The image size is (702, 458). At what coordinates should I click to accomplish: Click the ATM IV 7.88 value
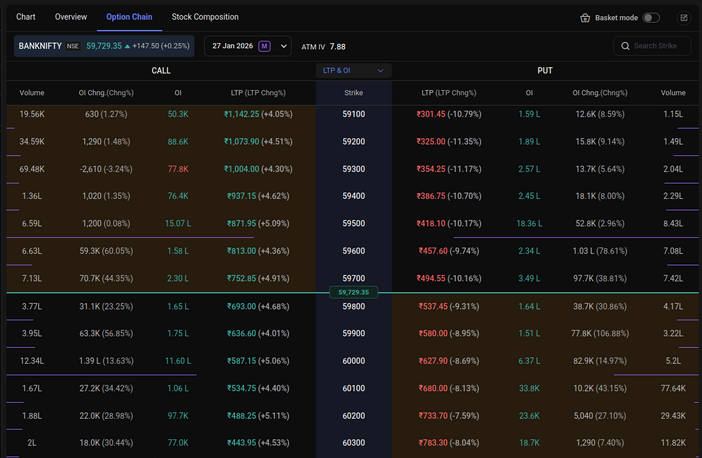337,46
